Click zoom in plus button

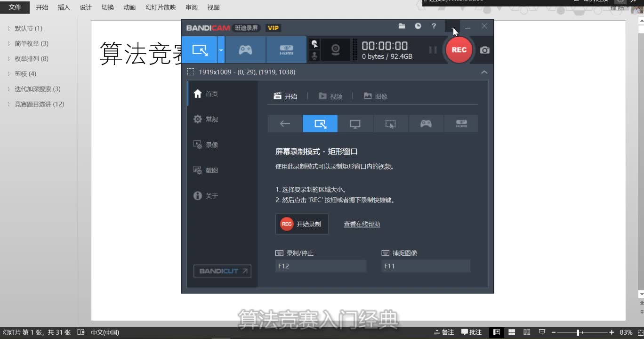[x=612, y=332]
